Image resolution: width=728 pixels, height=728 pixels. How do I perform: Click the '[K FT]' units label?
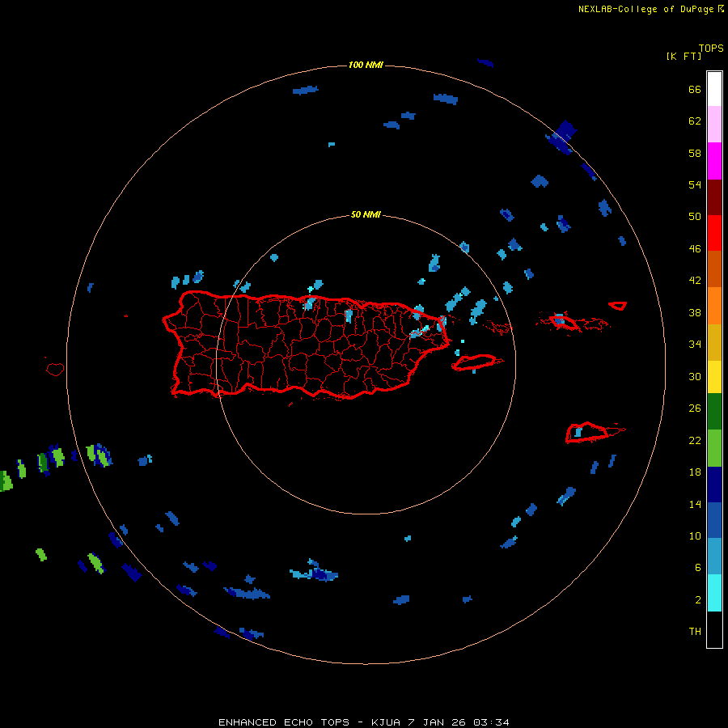684,56
